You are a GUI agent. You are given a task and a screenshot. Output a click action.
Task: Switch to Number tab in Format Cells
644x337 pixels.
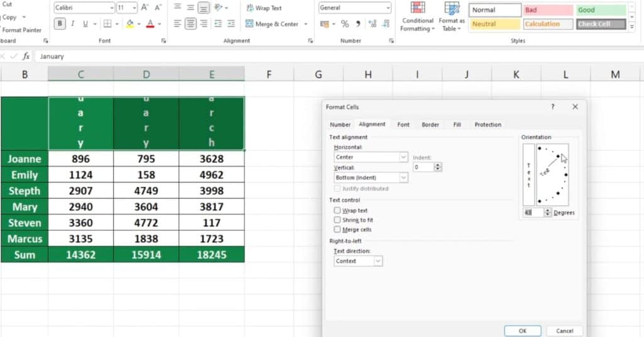[x=340, y=124]
